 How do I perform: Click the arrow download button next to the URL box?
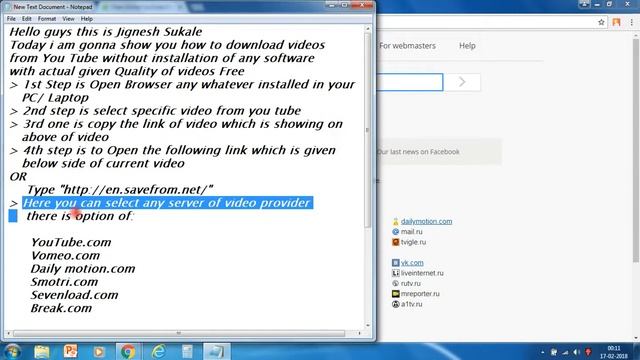tap(462, 82)
